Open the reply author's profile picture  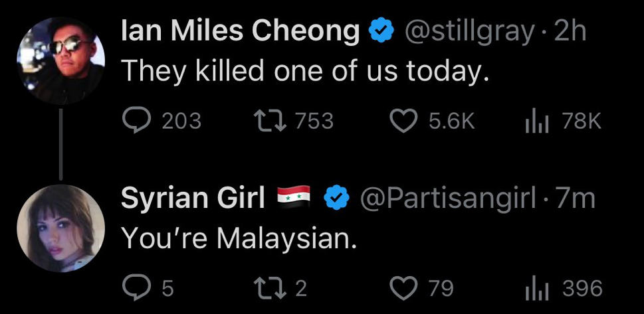point(60,227)
